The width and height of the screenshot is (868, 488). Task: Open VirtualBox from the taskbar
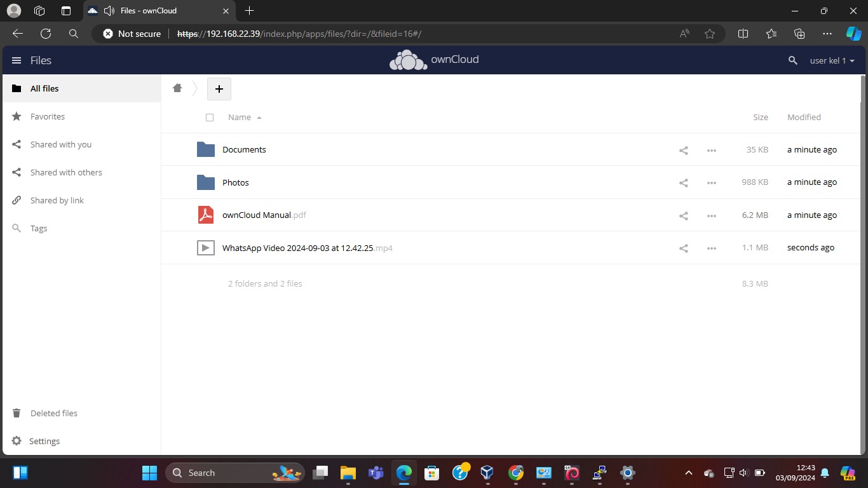point(487,473)
